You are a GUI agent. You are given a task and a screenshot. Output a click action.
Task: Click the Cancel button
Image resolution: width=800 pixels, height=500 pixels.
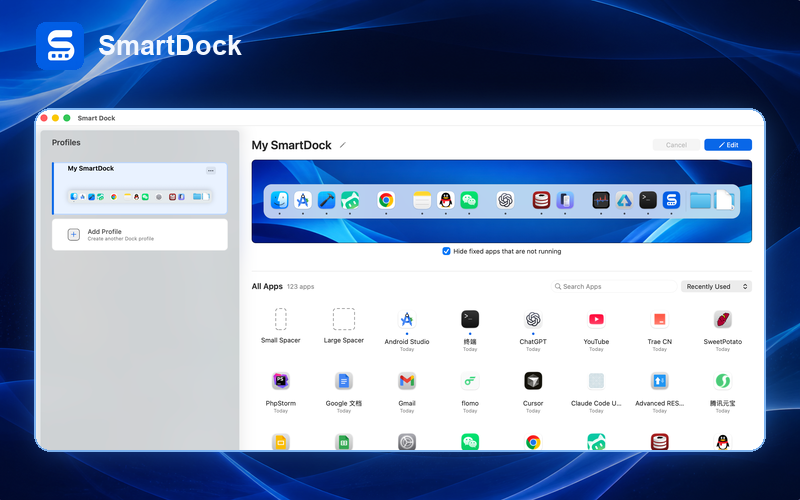pos(676,145)
